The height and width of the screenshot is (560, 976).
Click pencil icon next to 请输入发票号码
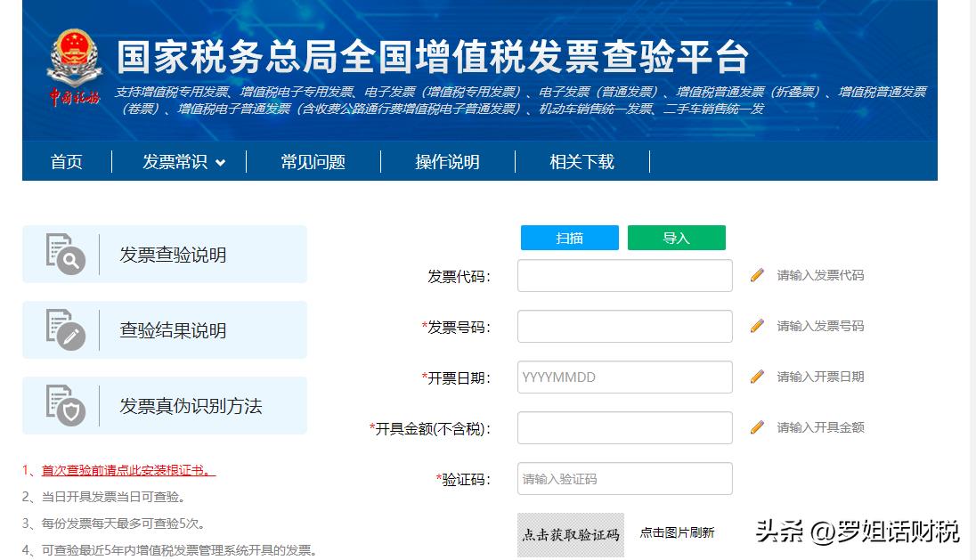tap(757, 326)
